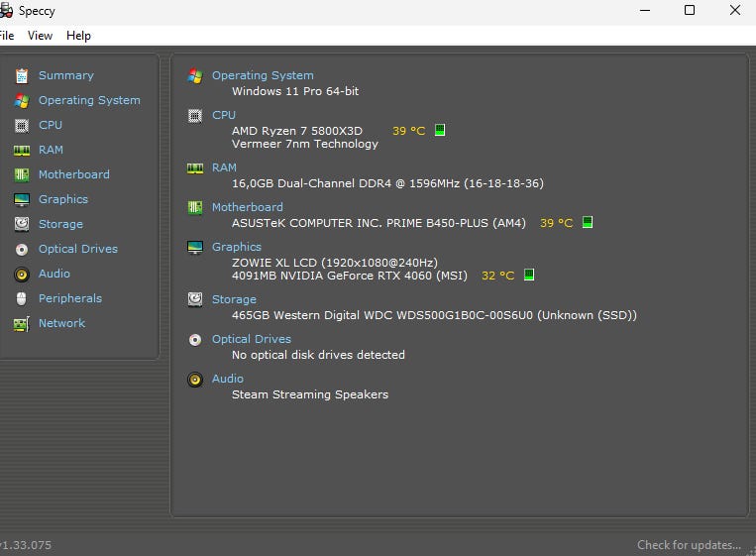Open Peripherals section from sidebar
756x556 pixels.
click(70, 298)
